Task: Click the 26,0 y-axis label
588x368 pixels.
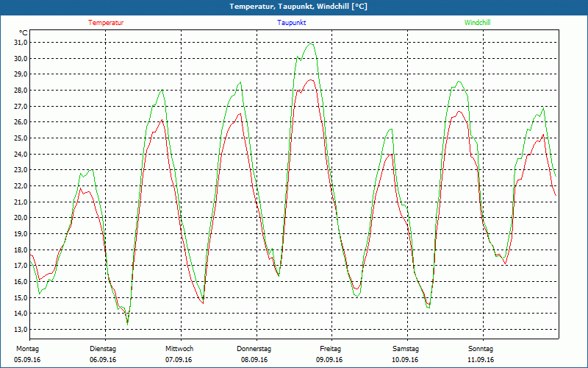Action: coord(21,122)
